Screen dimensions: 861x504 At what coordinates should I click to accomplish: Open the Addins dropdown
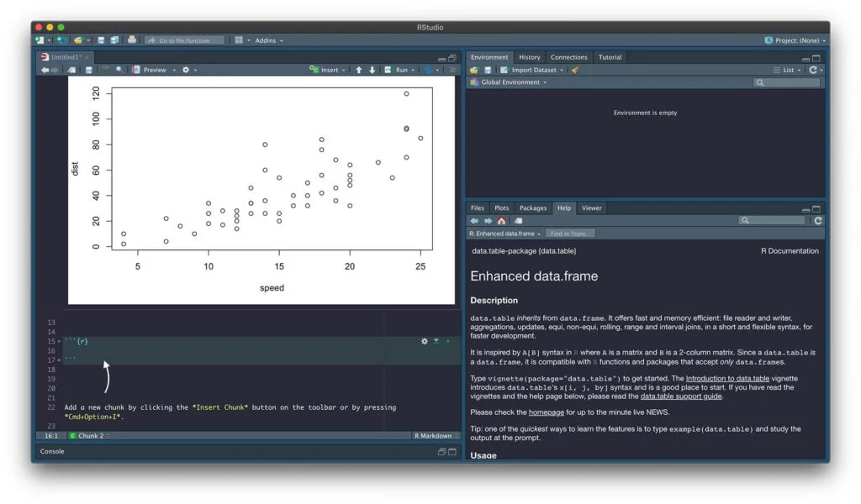point(269,40)
